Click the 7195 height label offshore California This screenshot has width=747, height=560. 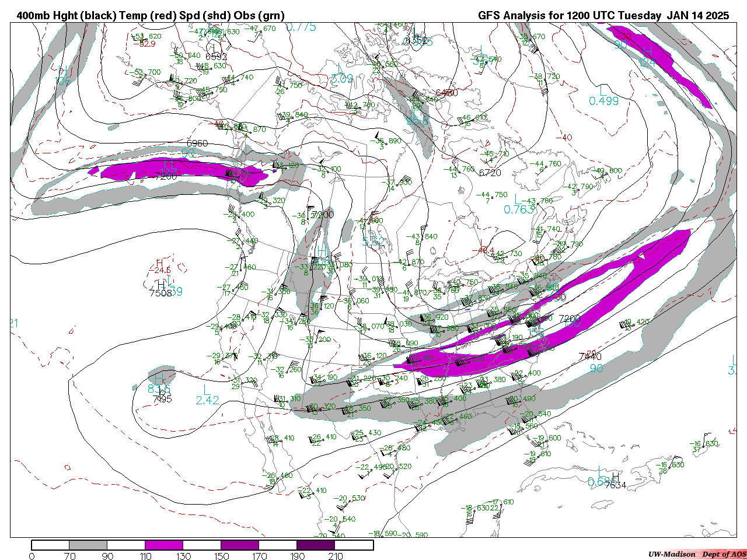162,399
